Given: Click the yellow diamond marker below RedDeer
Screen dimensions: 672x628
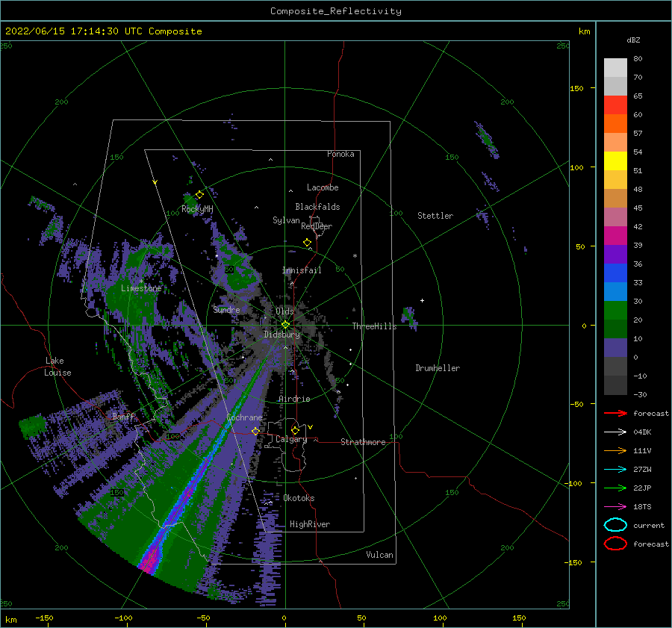Looking at the screenshot, I should [x=307, y=243].
